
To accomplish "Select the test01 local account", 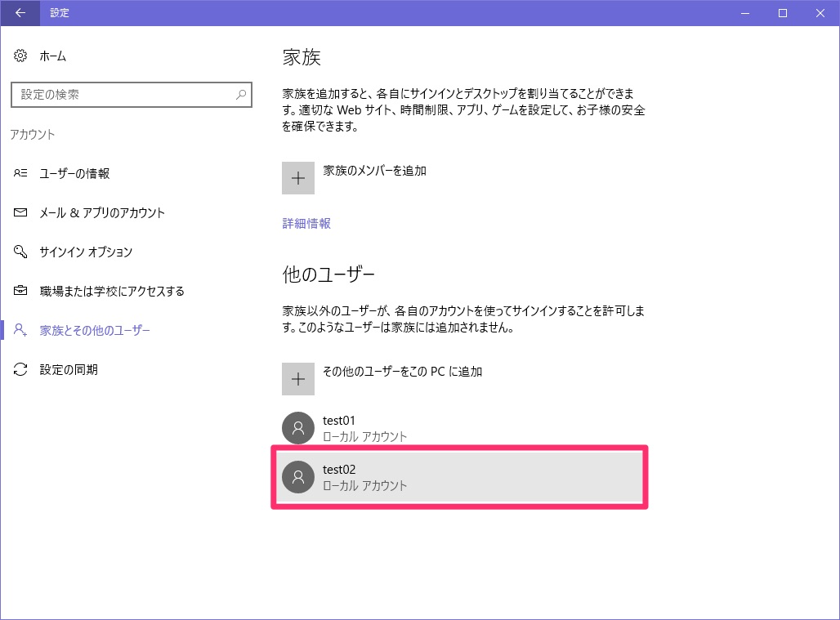I will click(460, 428).
